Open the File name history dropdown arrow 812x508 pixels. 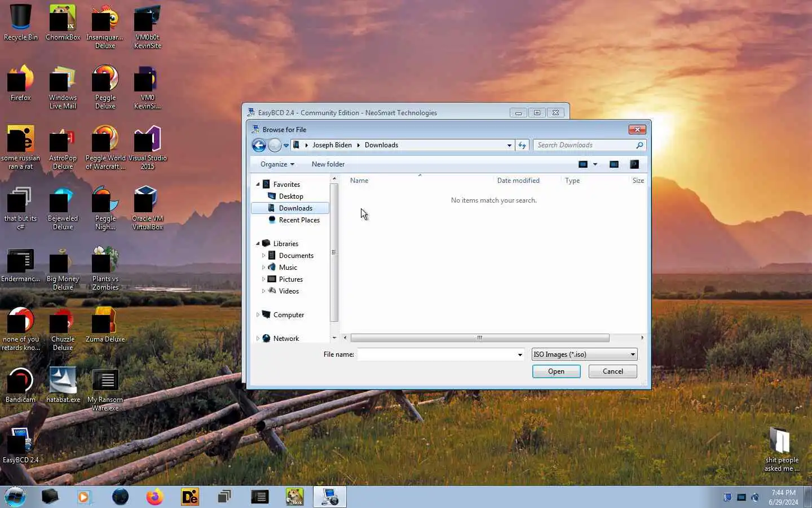(520, 354)
